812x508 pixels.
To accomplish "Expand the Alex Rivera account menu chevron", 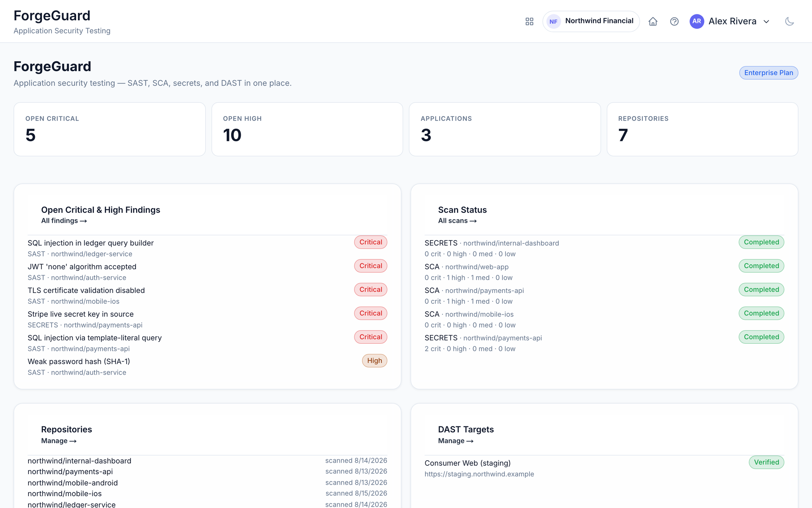I will (766, 22).
